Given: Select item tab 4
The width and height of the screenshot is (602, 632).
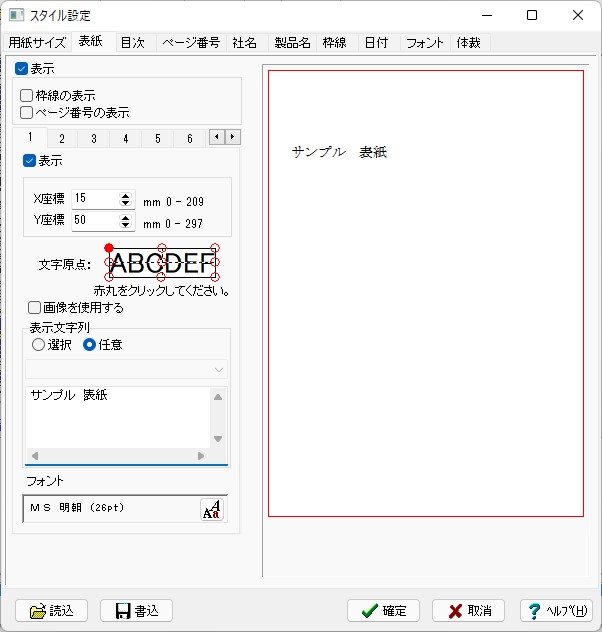Looking at the screenshot, I should (x=126, y=139).
